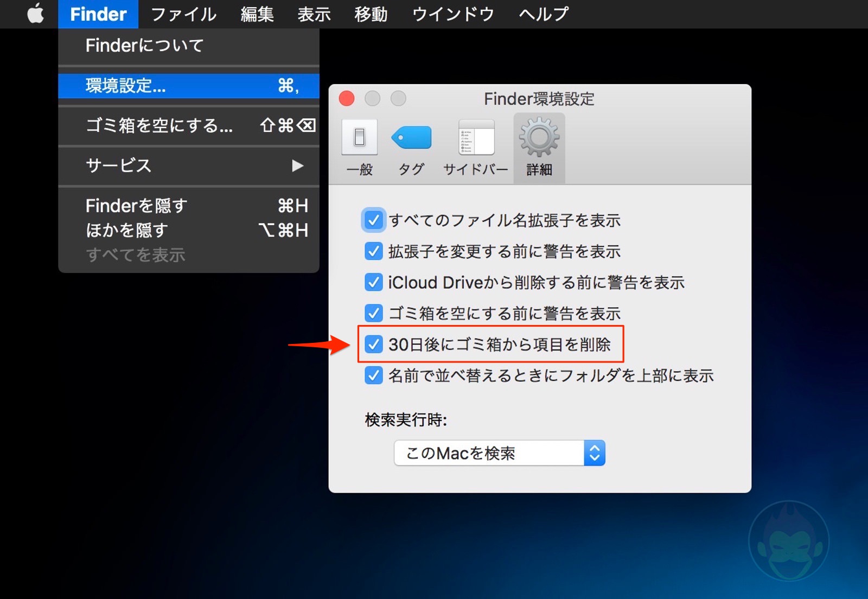Toggle すべてのファイル名拡張子を表示 checkbox
Viewport: 868px width, 599px height.
[x=373, y=220]
